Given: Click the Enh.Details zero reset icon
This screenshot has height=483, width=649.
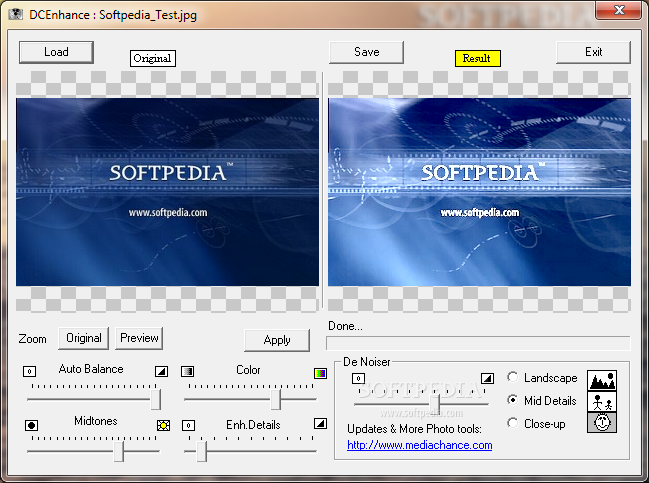Looking at the screenshot, I should pyautogui.click(x=188, y=425).
